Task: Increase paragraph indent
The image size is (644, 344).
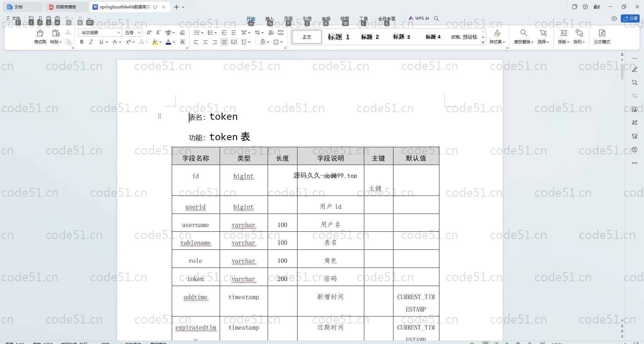Action: click(x=233, y=33)
